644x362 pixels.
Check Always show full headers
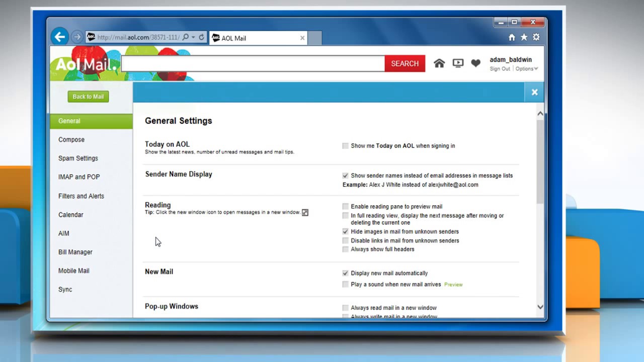(345, 249)
